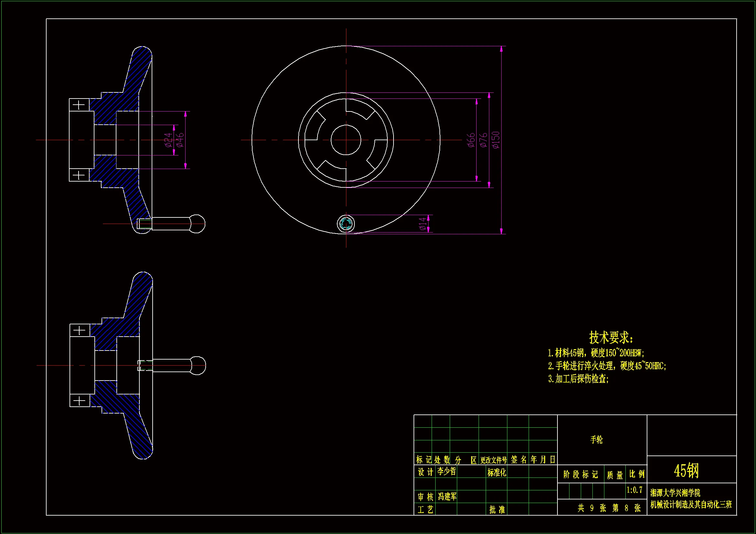Click the 1:0.7 scale value

click(634, 490)
